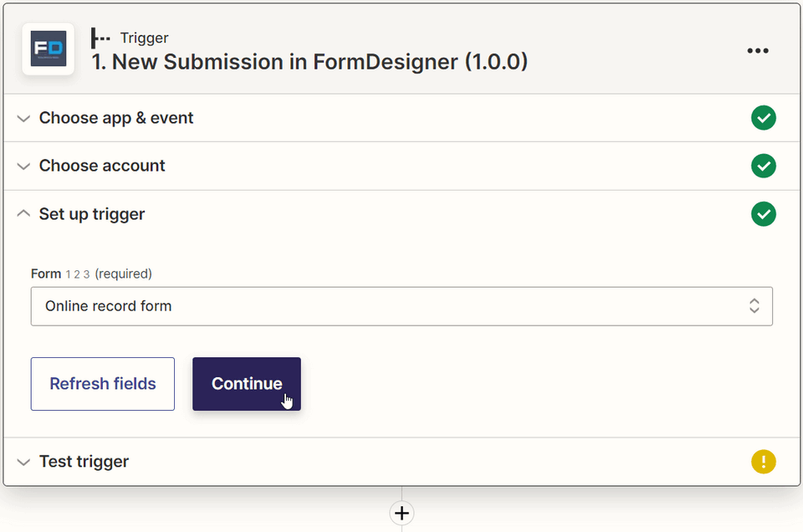The width and height of the screenshot is (803, 532).
Task: Click the plus icon to add a new step
Action: pyautogui.click(x=401, y=513)
